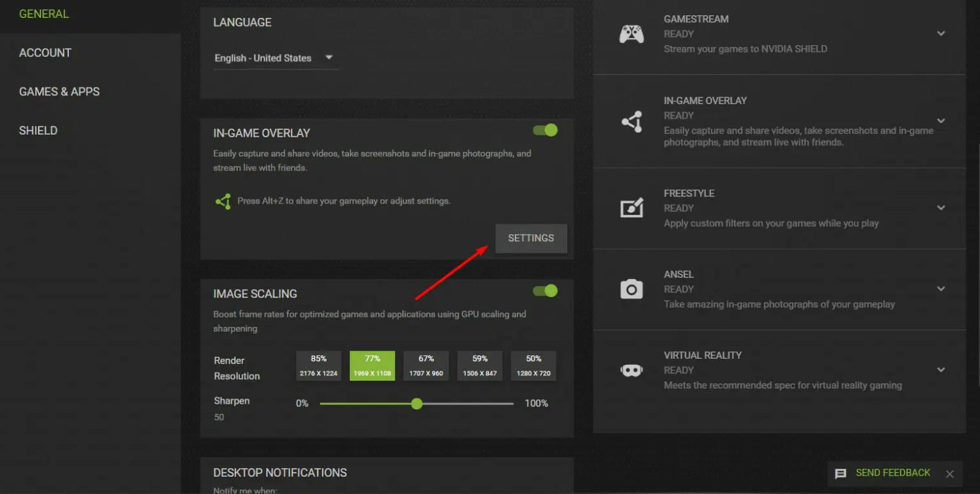The image size is (980, 494).
Task: Expand the In-Game Overlay feature details
Action: [x=941, y=121]
